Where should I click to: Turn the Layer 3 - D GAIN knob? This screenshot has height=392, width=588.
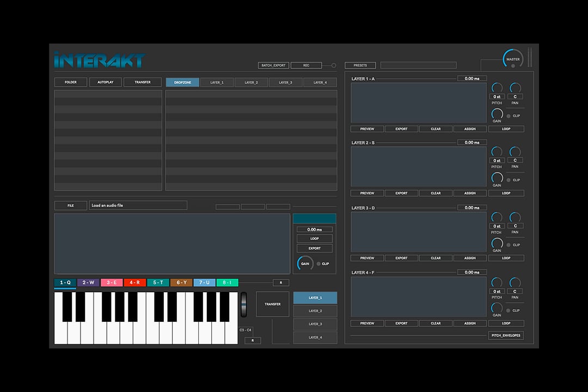(x=497, y=243)
